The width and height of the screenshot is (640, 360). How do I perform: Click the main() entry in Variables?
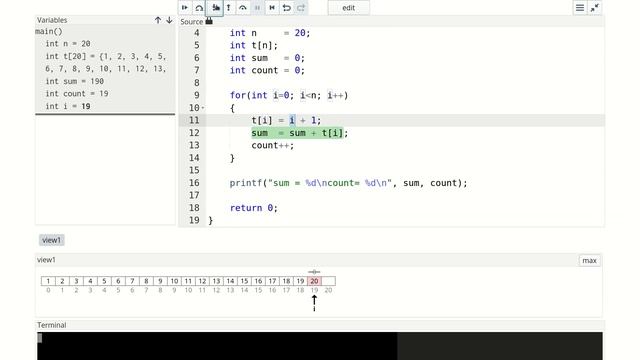[x=49, y=31]
